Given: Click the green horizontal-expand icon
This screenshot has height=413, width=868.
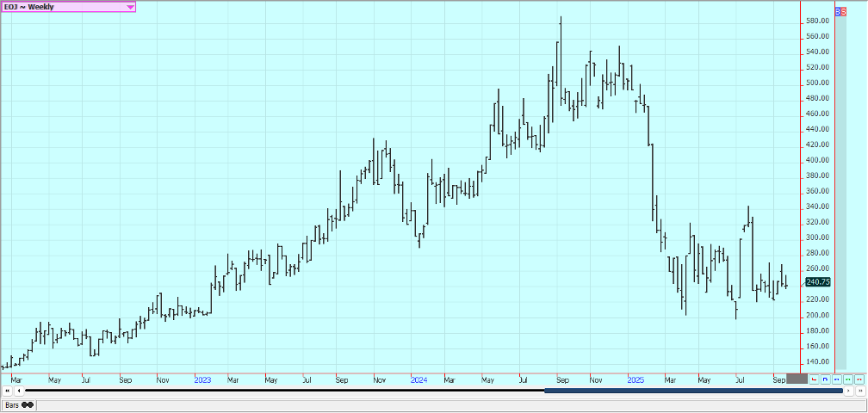Looking at the screenshot, I should tap(847, 379).
